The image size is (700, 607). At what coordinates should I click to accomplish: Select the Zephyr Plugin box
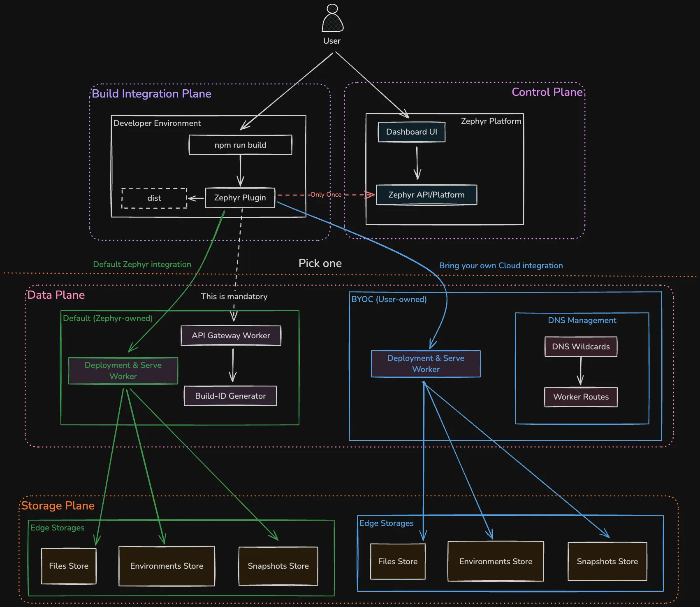point(240,198)
